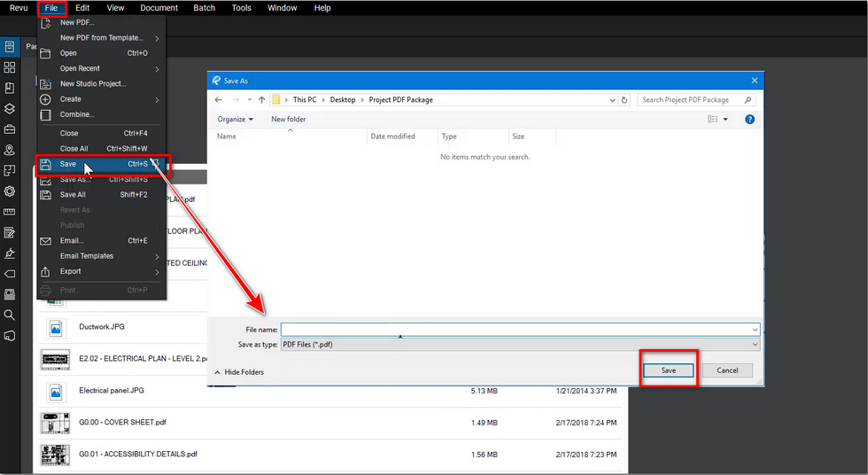This screenshot has height=475, width=868.
Task: Open the view options dropdown arrow
Action: (x=725, y=119)
